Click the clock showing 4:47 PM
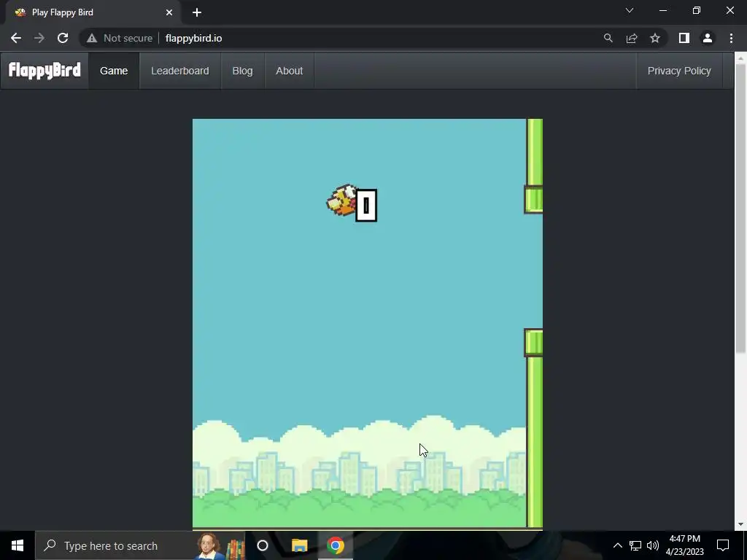This screenshot has width=747, height=560. [x=684, y=545]
